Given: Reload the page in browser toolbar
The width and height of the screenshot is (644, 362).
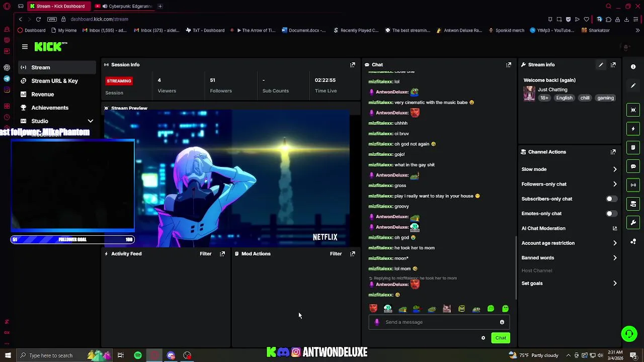Looking at the screenshot, I should tap(38, 19).
